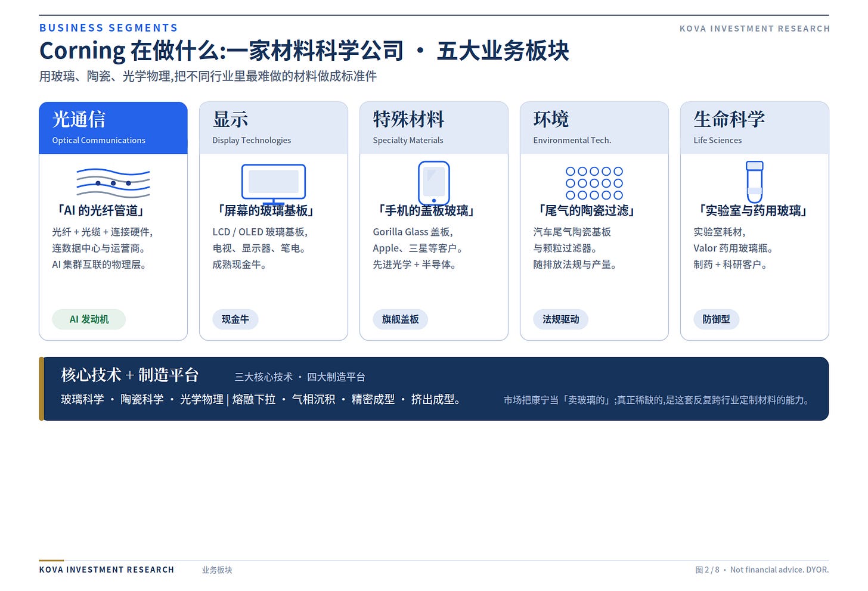Click the 「屏幕的玻璃基板」 heading
868x591 pixels.
pyautogui.click(x=266, y=210)
